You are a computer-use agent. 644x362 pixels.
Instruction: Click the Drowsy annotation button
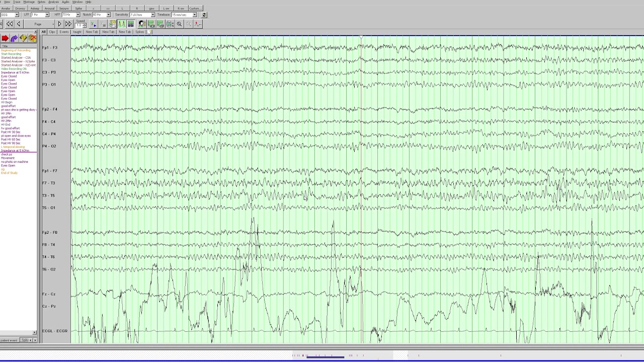[20, 9]
